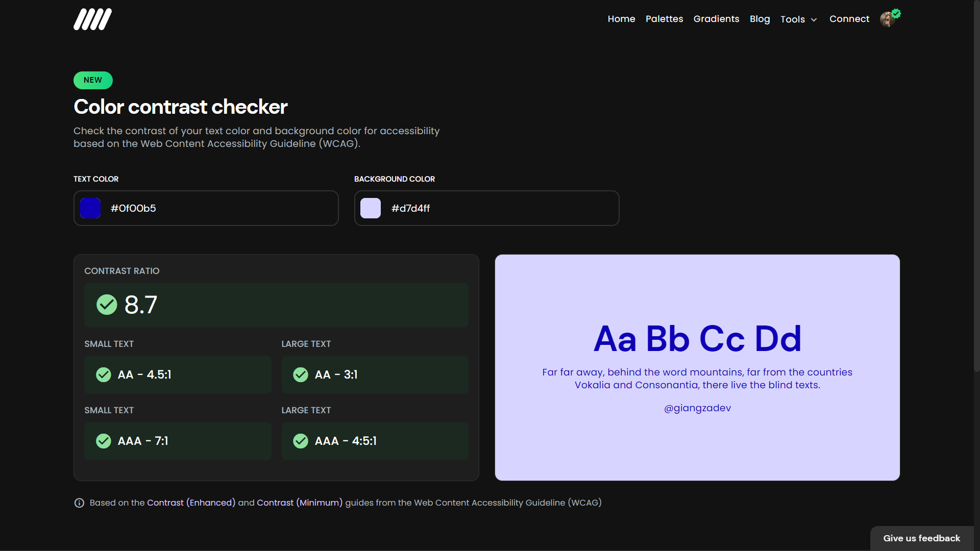This screenshot has width=980, height=551.
Task: Open the Connect page
Action: tap(849, 19)
